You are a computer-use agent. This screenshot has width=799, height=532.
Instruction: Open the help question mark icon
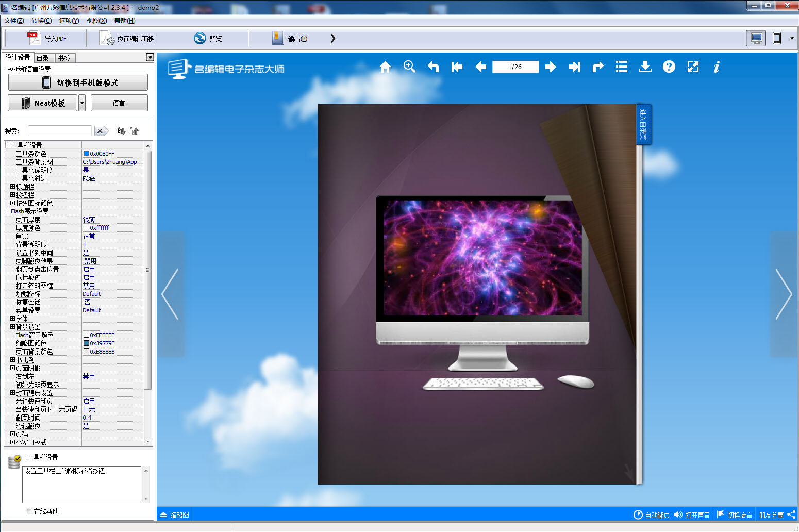coord(669,67)
